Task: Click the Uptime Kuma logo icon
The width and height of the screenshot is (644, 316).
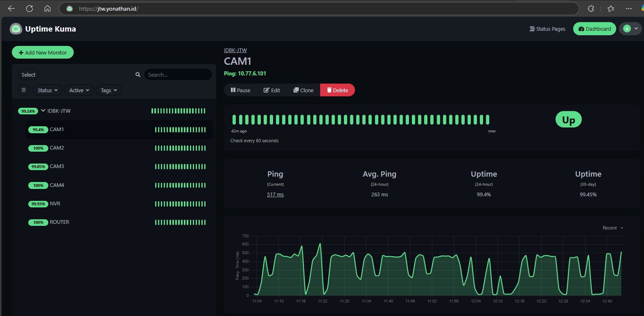Action: click(16, 29)
